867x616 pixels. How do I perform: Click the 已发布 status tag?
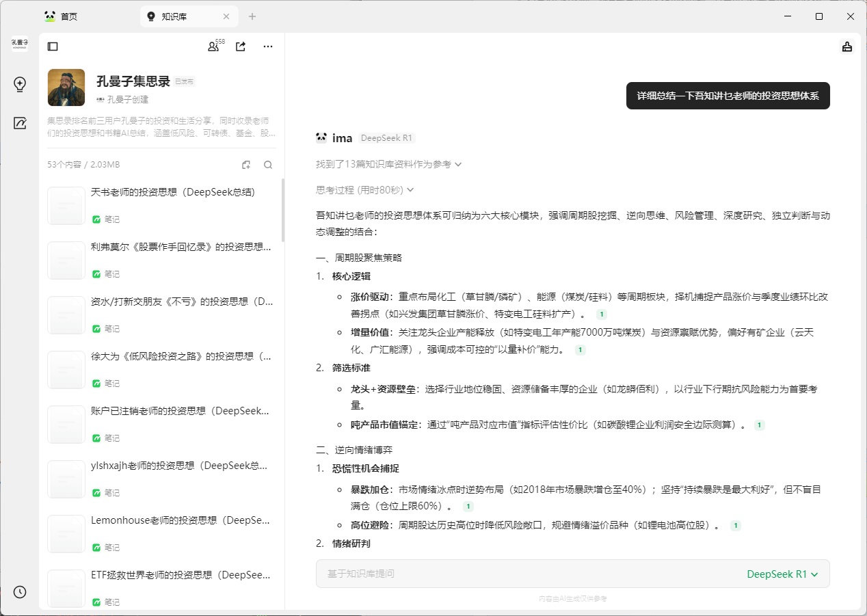point(185,82)
